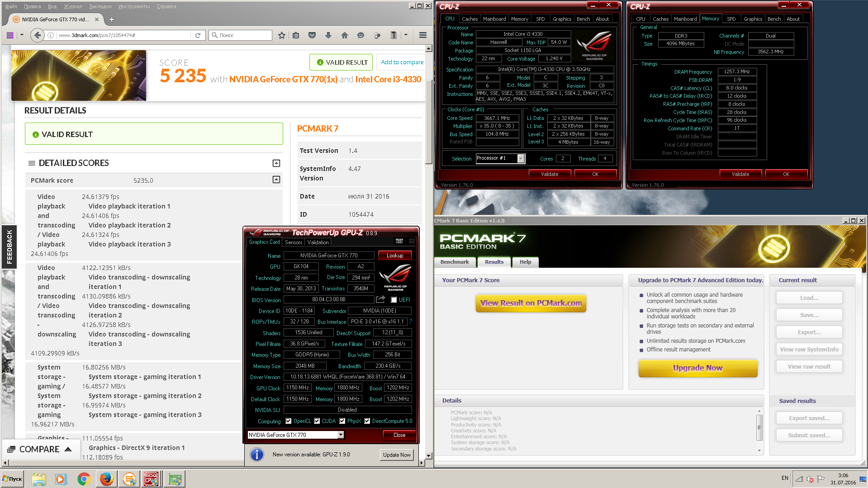The image size is (868, 488).
Task: Open the Validation tab in GPU-Z
Action: pyautogui.click(x=318, y=242)
